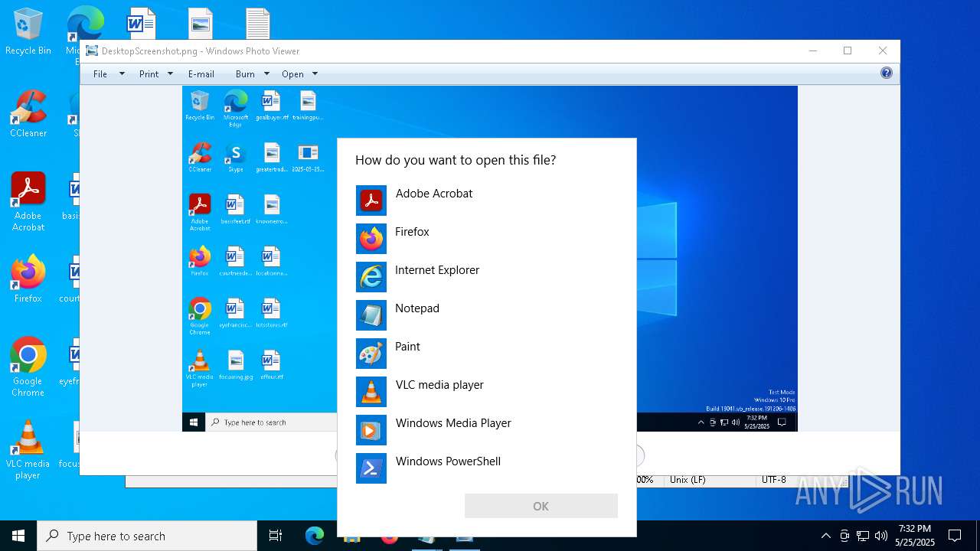
Task: Open the Word document icon on desktop top row
Action: pos(142,23)
